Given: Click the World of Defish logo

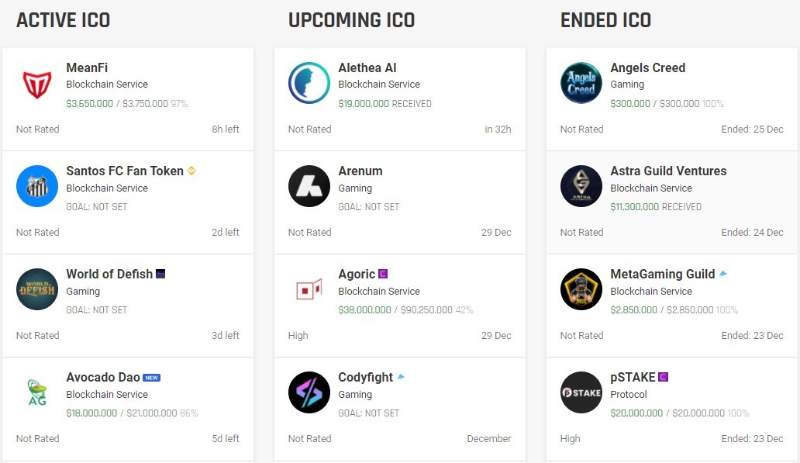Looking at the screenshot, I should 37,289.
